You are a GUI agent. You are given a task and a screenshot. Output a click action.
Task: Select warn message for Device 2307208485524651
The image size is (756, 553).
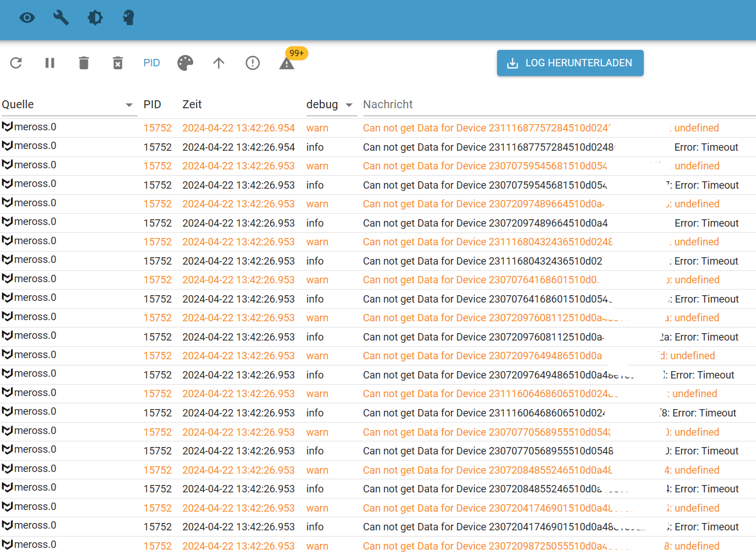pos(541,470)
